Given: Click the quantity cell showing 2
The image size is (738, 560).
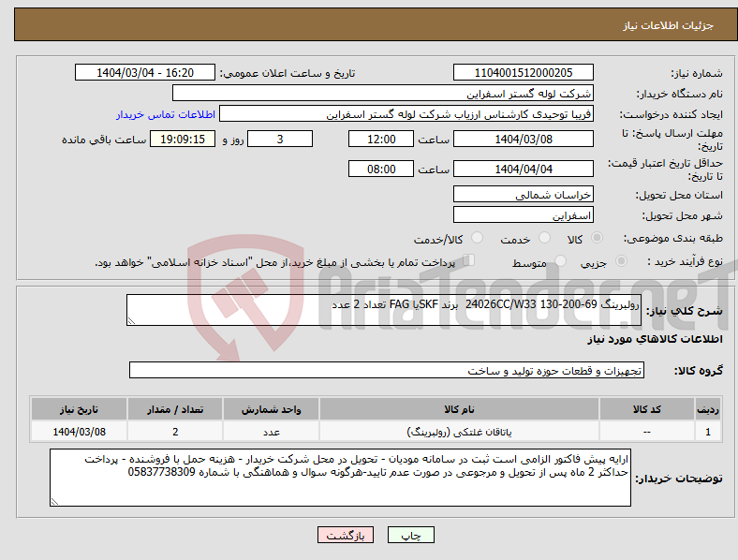Looking at the screenshot, I should (175, 432).
